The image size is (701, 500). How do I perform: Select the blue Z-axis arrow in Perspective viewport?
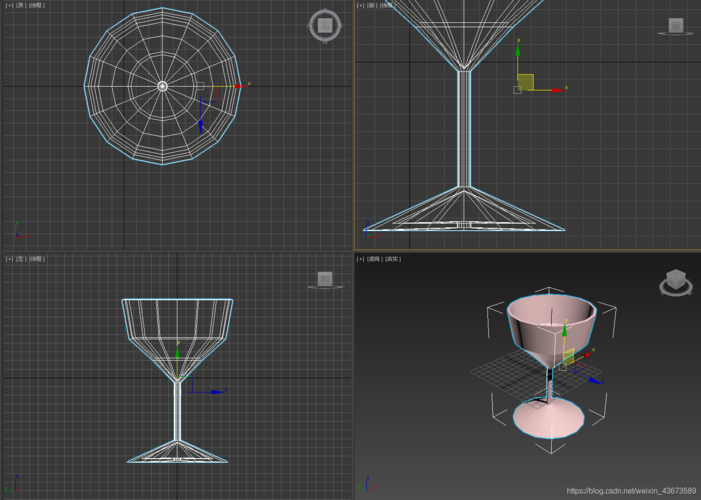click(596, 380)
